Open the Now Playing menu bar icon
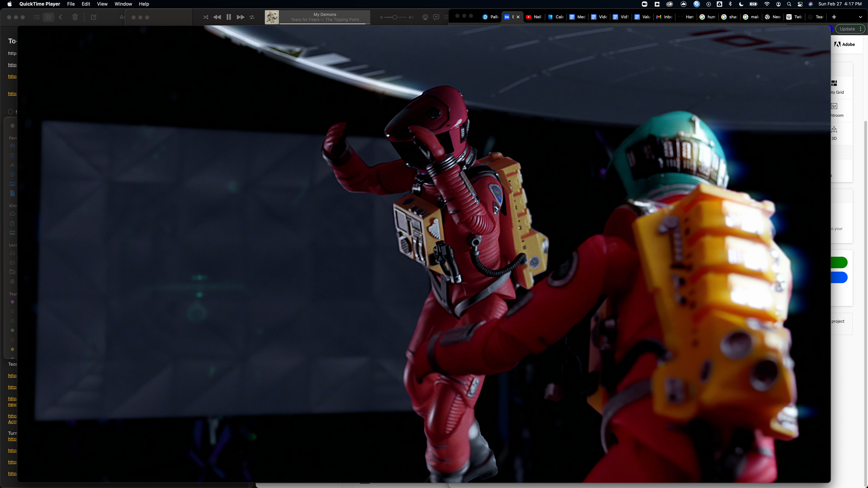The image size is (868, 488). tap(709, 4)
